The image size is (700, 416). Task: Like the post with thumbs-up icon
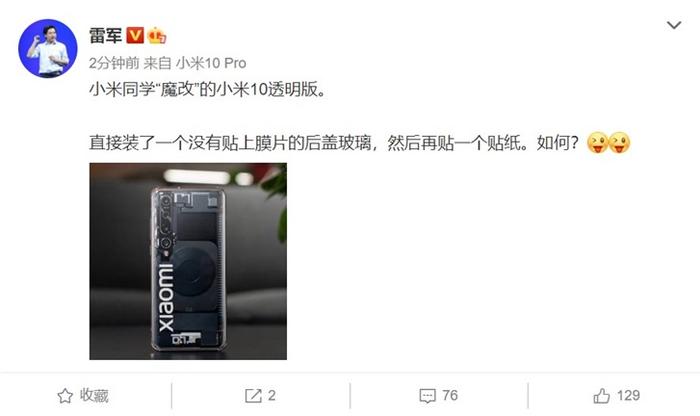[601, 395]
